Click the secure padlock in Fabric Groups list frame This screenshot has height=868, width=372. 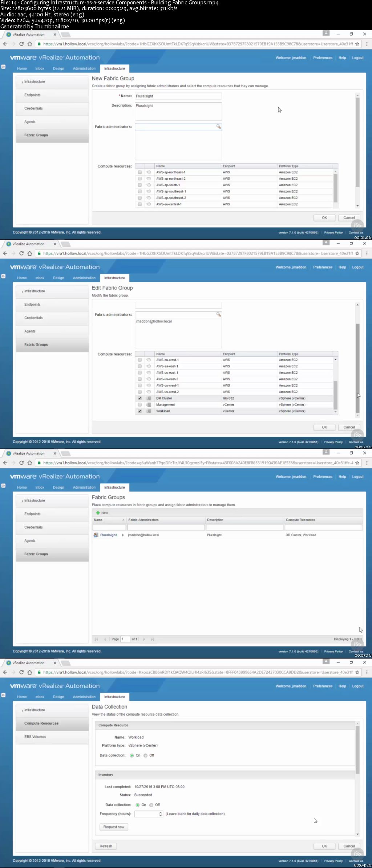[39, 463]
